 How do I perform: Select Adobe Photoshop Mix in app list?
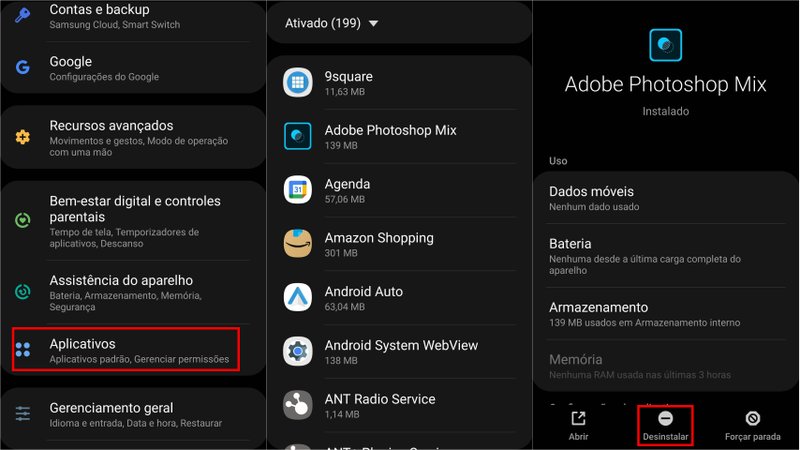(x=399, y=136)
